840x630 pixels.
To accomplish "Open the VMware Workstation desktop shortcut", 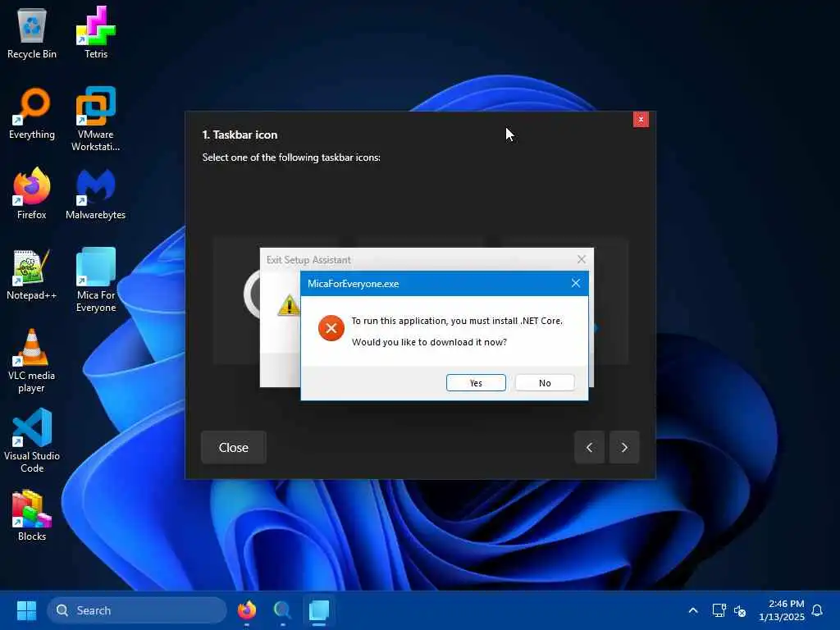I will 95,119.
